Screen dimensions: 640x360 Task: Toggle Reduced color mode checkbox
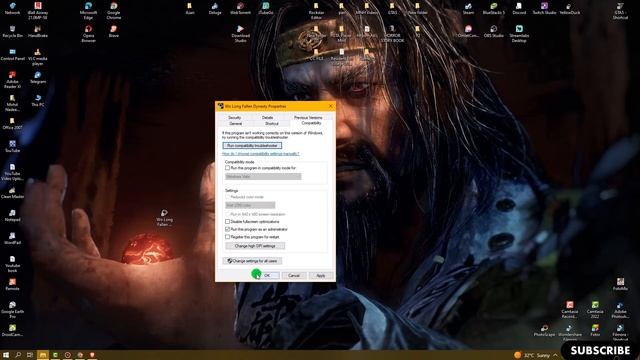pyautogui.click(x=227, y=197)
